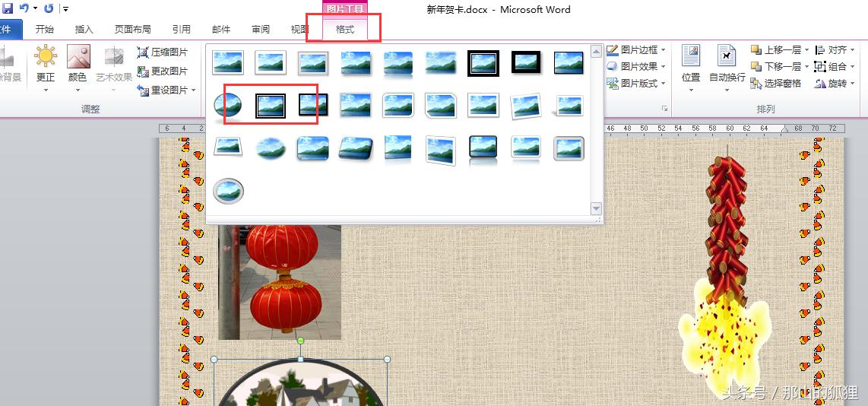This screenshot has width=868, height=406.
Task: Apply the snip diagonal corner white style
Action: pyautogui.click(x=441, y=106)
